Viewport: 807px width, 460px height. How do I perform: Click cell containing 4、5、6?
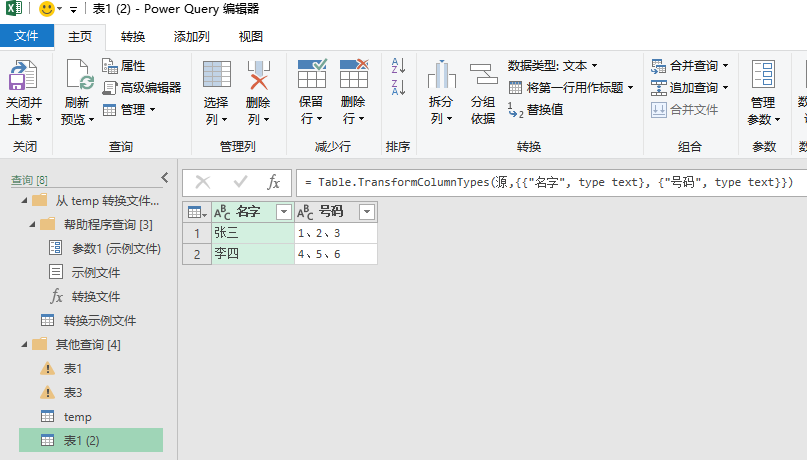pos(336,254)
